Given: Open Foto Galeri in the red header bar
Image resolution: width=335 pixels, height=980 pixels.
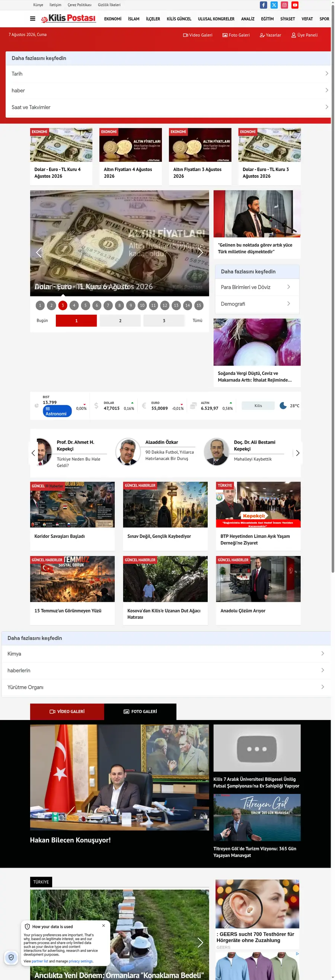Looking at the screenshot, I should pos(236,35).
